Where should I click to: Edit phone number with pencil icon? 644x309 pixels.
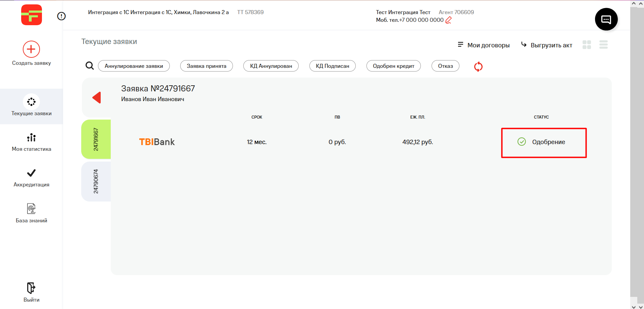point(449,20)
